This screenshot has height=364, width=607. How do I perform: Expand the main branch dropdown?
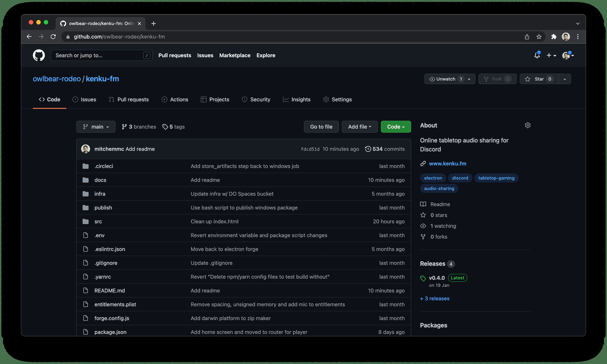pyautogui.click(x=96, y=127)
